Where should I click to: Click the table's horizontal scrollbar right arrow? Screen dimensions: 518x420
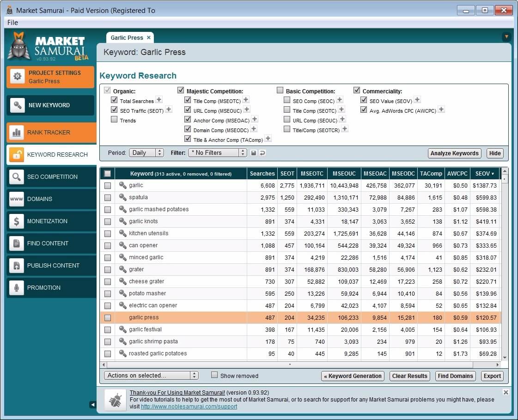(x=498, y=365)
